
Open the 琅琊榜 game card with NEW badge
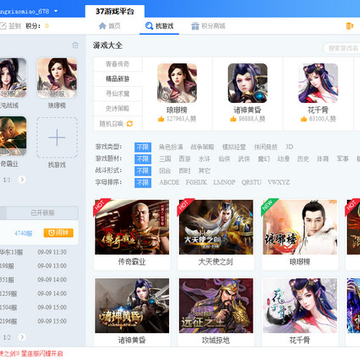click(x=300, y=227)
